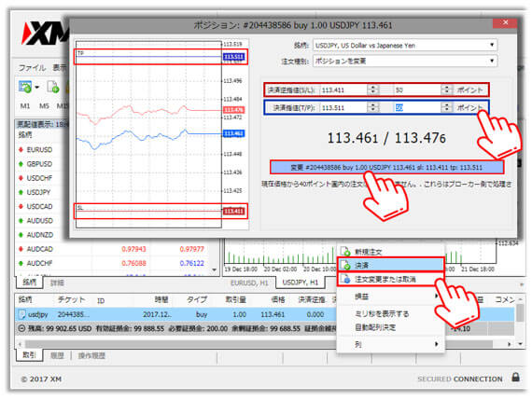Expand the 損益 submenu arrow
Viewport: 532px width, 400px height.
pos(436,297)
